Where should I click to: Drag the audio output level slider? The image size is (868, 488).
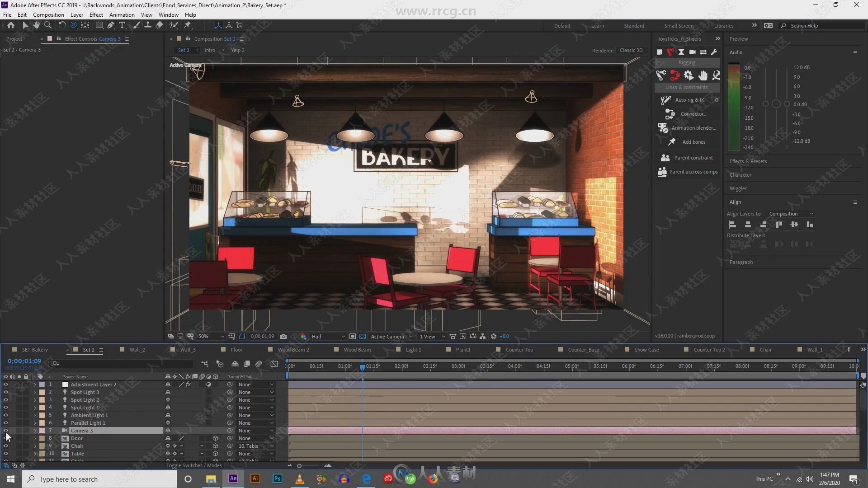tap(776, 103)
